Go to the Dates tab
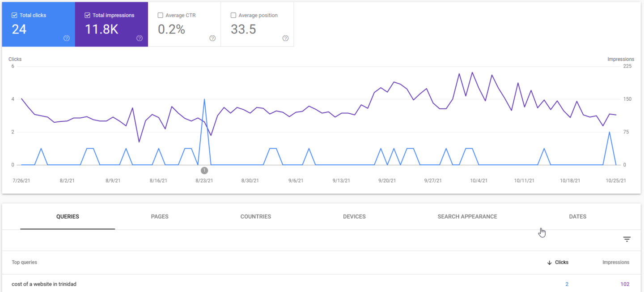 click(577, 217)
